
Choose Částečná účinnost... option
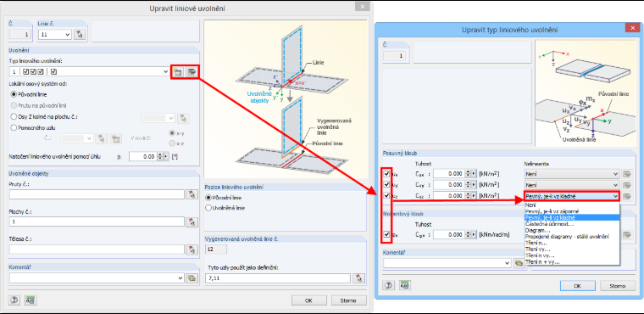point(572,224)
